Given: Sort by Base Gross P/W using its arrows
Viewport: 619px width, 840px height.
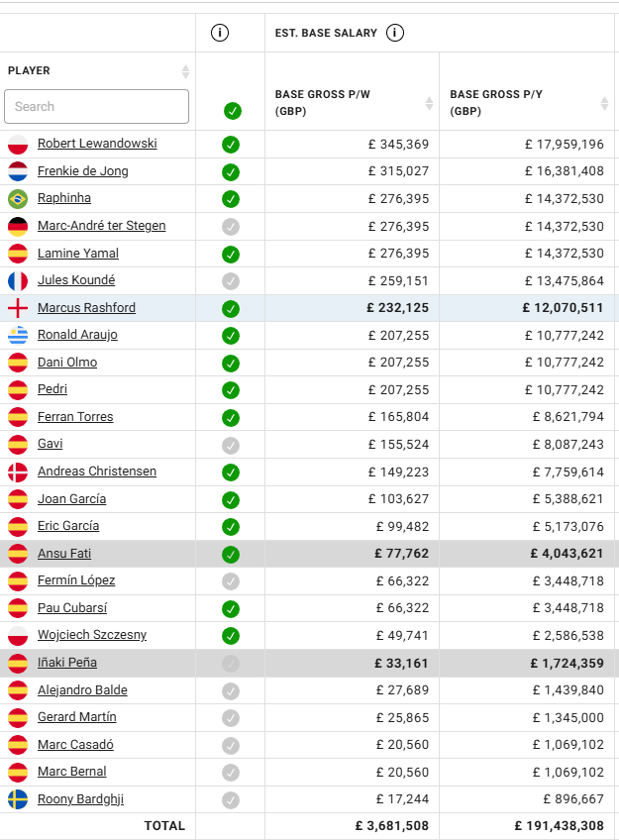Looking at the screenshot, I should click(x=429, y=103).
